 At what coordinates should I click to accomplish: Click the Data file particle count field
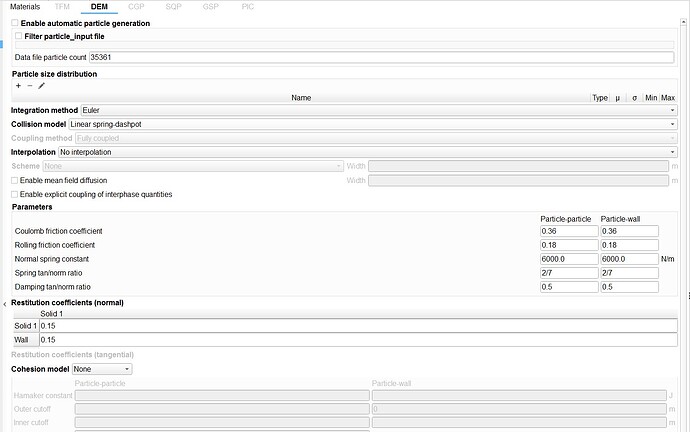click(382, 57)
